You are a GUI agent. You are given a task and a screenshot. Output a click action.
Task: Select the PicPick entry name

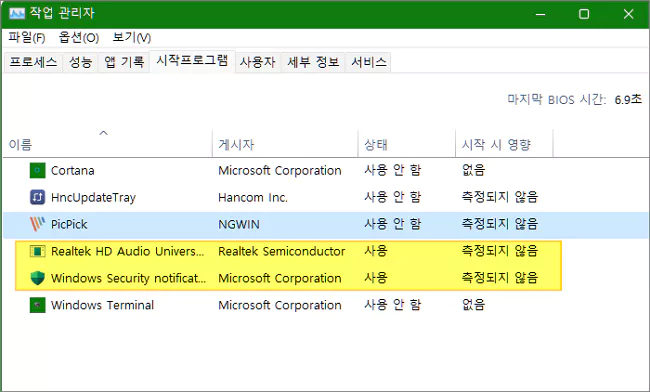[x=69, y=224]
